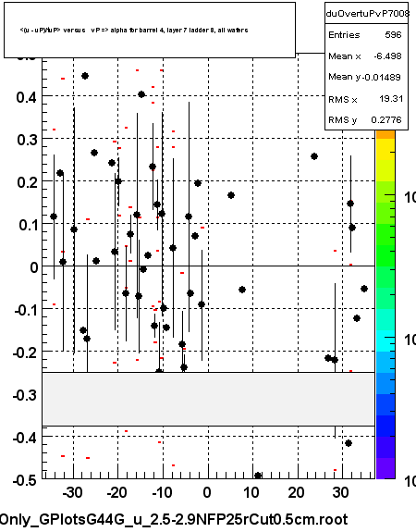
Task: Click data point near x=-2, y=0.19
Action: tap(198, 183)
